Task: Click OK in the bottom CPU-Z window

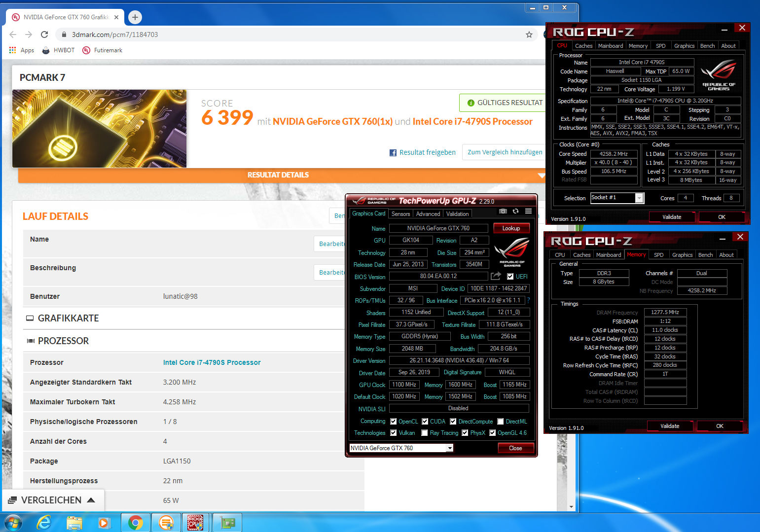Action: [720, 426]
